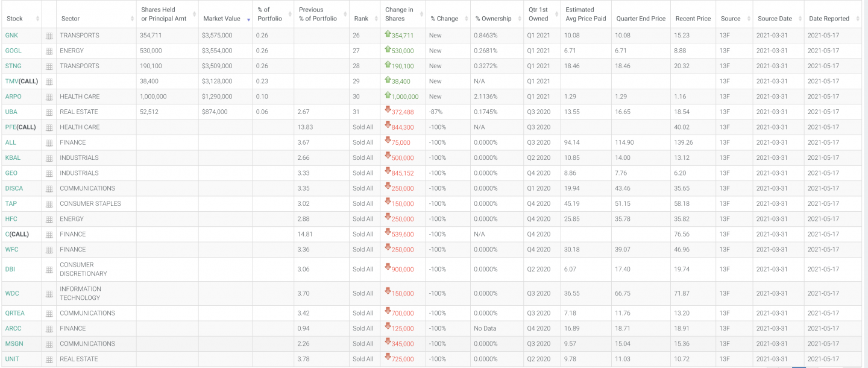Open the grid icon in the WFC row
Viewport: 868px width, 368px height.
click(x=49, y=250)
